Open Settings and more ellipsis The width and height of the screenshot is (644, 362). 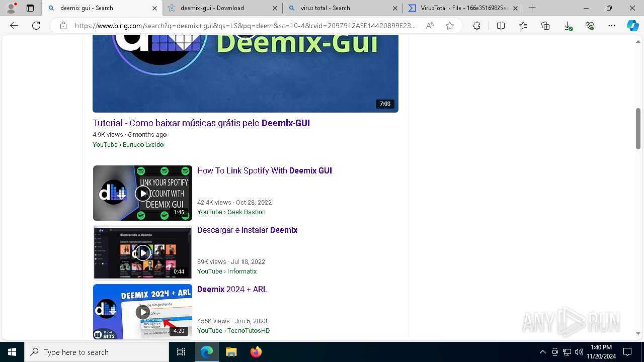click(x=612, y=26)
